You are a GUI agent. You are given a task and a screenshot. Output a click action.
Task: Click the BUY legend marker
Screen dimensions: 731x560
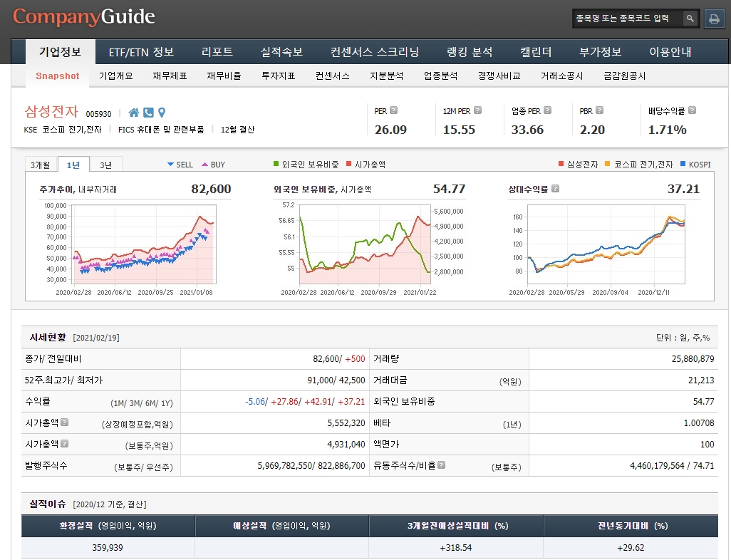[x=204, y=164]
